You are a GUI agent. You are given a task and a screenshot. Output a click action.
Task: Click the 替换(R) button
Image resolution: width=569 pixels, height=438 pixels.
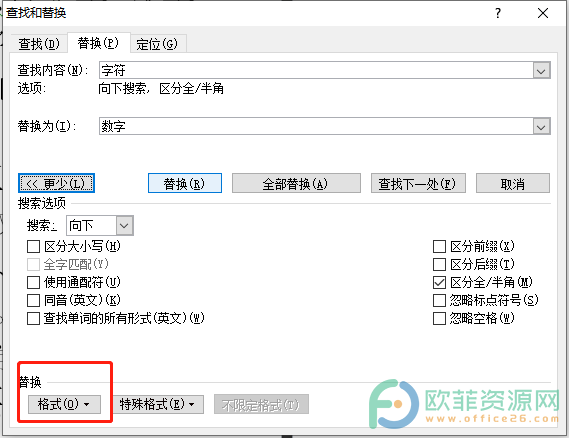[x=185, y=183]
